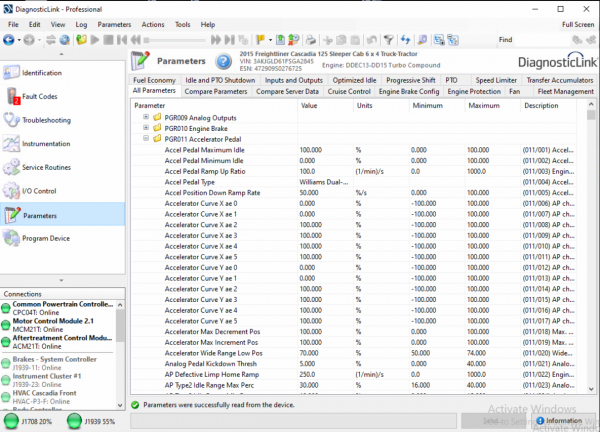Click the Full Screen link
This screenshot has height=432, width=600.
578,23
